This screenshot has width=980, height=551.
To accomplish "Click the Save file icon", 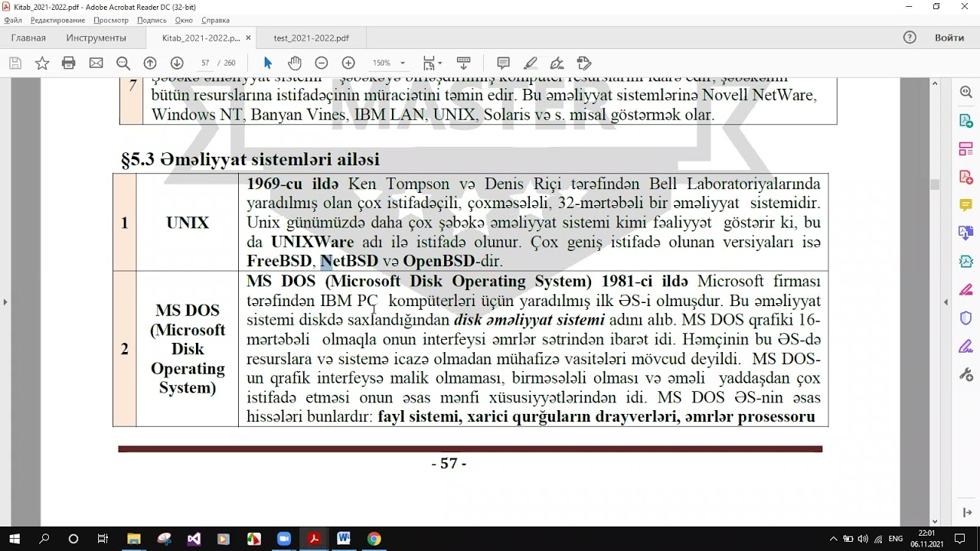I will pos(15,63).
